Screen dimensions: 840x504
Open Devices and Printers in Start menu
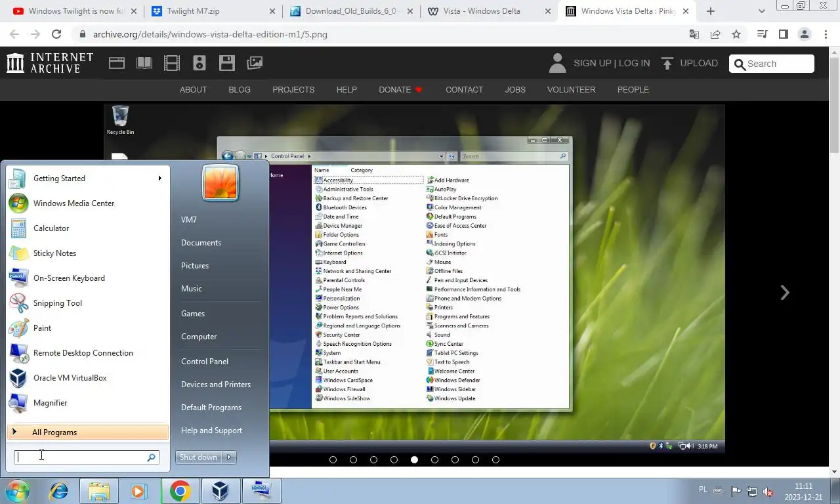(216, 385)
